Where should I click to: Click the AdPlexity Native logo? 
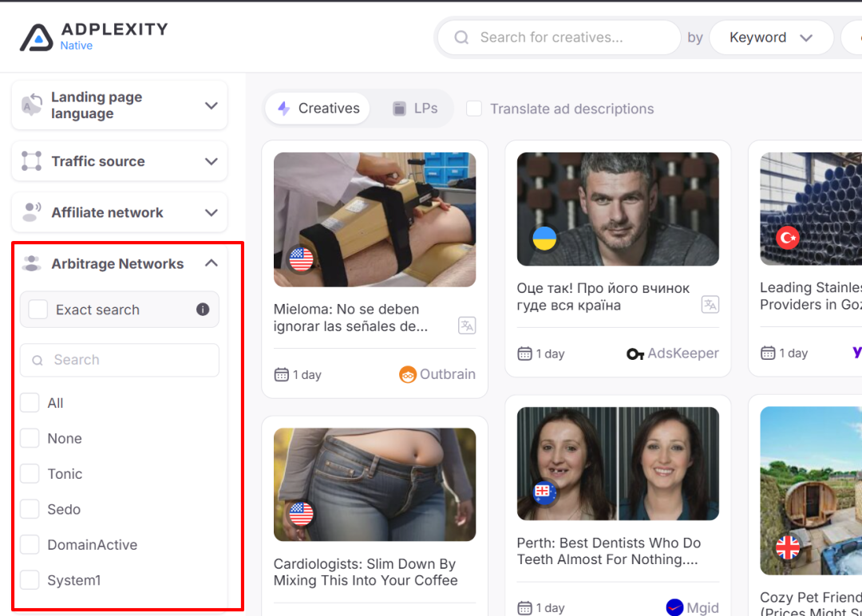(93, 37)
